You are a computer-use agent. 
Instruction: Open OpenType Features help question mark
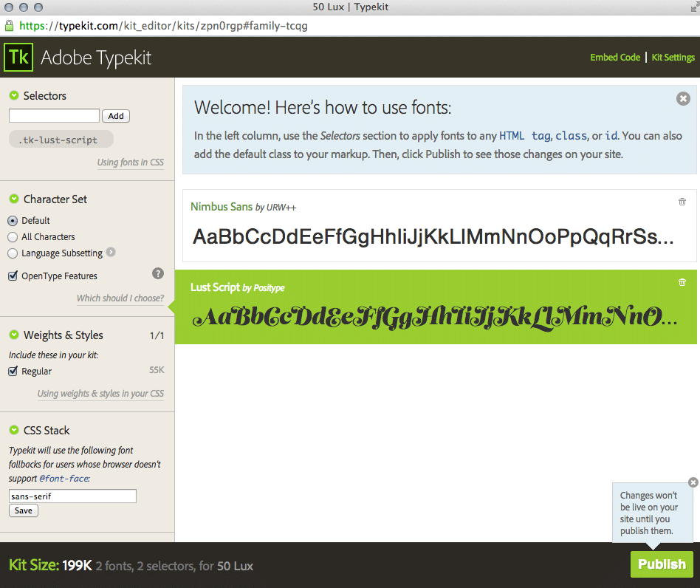coord(158,273)
